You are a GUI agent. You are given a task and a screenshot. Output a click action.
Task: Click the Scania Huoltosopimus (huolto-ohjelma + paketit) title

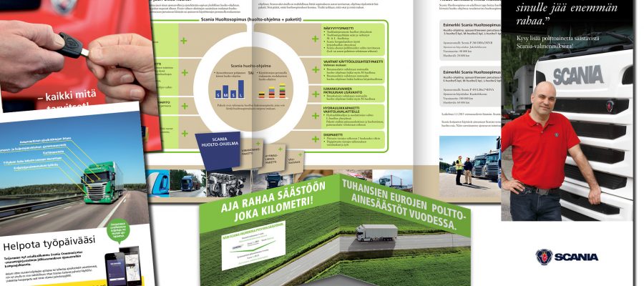click(x=251, y=19)
